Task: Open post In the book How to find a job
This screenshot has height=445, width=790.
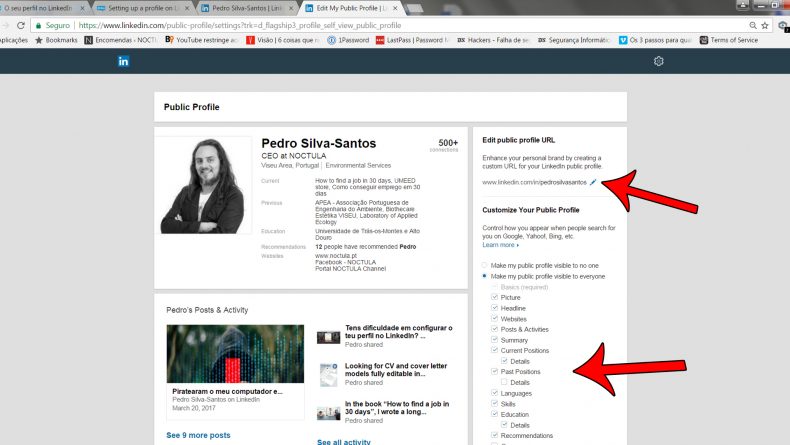Action: pyautogui.click(x=397, y=408)
